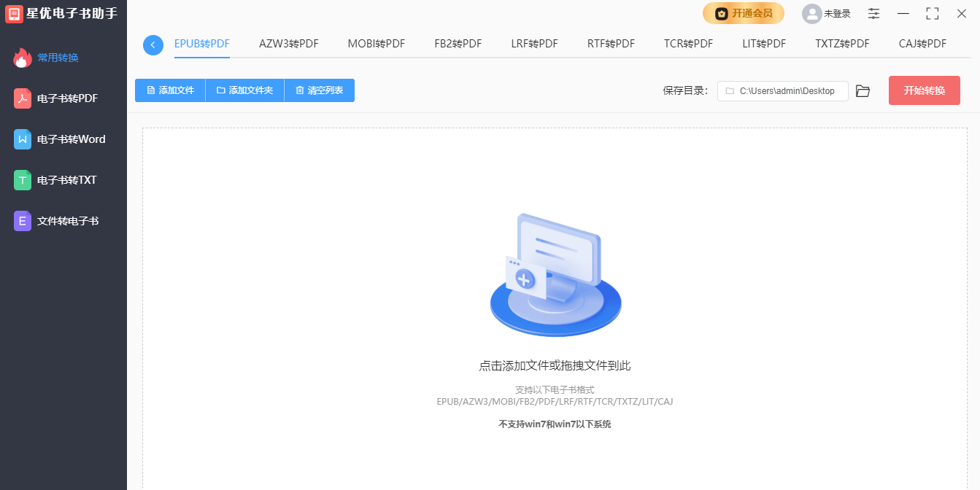The width and height of the screenshot is (980, 490).
Task: Click the 添加文件 button
Action: click(170, 90)
